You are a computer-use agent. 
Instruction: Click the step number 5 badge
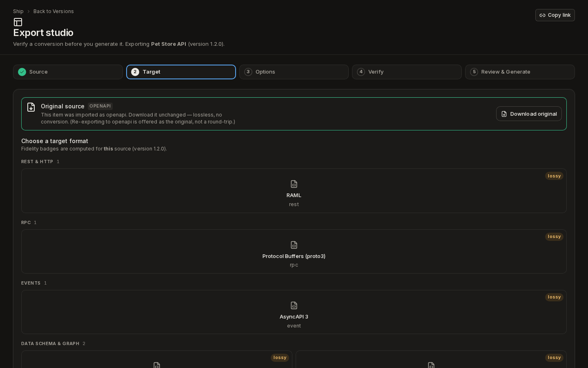(x=474, y=72)
